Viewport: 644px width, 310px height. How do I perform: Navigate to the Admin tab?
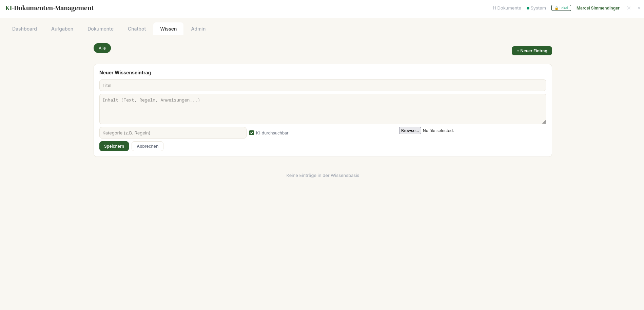click(198, 29)
